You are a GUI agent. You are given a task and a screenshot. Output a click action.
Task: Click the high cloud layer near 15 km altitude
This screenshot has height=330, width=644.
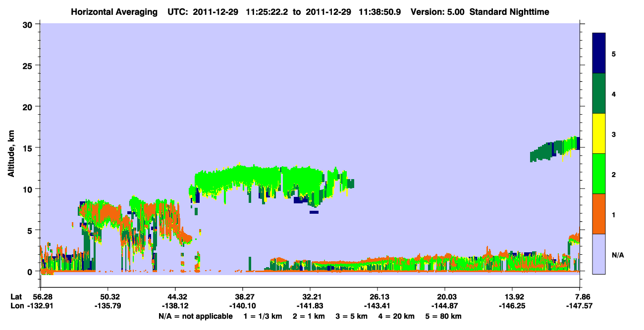[554, 149]
